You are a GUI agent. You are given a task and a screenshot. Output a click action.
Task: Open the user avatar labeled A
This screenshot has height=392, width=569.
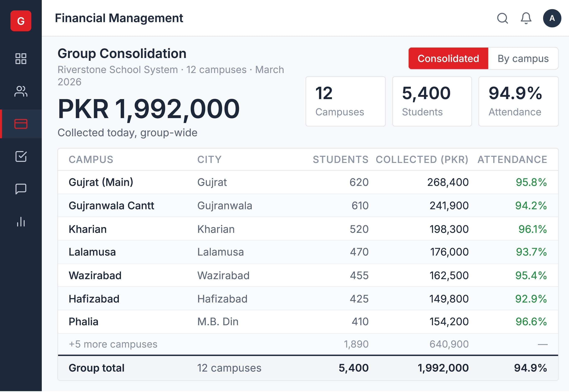click(x=552, y=18)
